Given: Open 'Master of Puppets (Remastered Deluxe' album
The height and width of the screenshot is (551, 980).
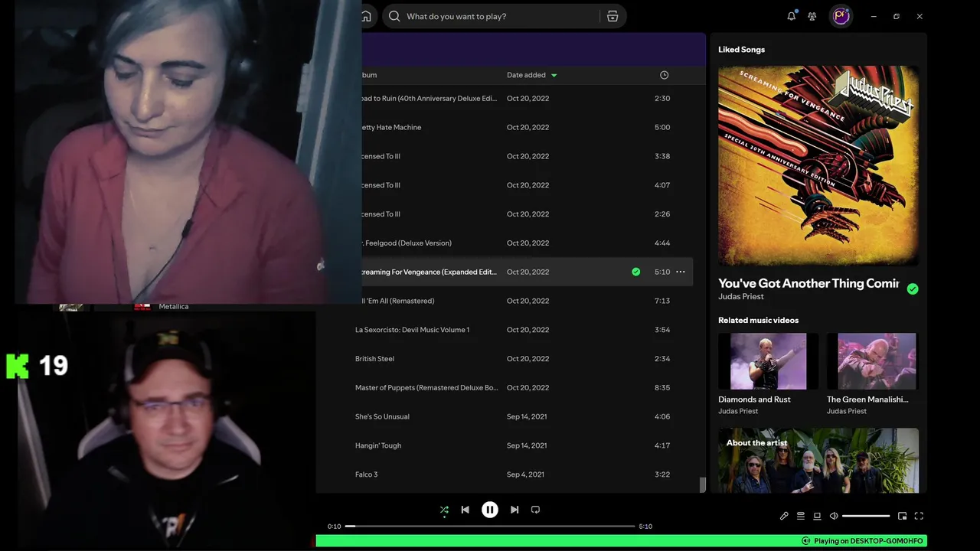Looking at the screenshot, I should [x=426, y=388].
